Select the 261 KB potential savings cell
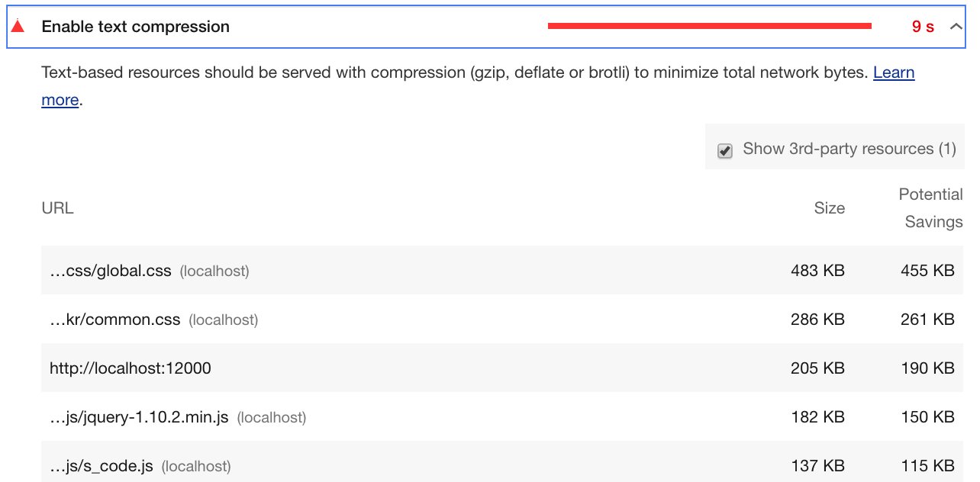The height and width of the screenshot is (482, 980). point(927,320)
